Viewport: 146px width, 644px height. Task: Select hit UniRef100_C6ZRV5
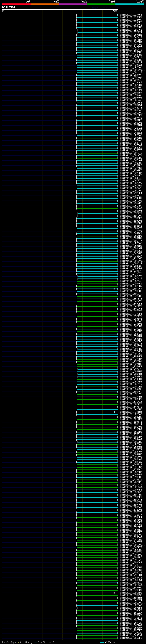(x=131, y=276)
